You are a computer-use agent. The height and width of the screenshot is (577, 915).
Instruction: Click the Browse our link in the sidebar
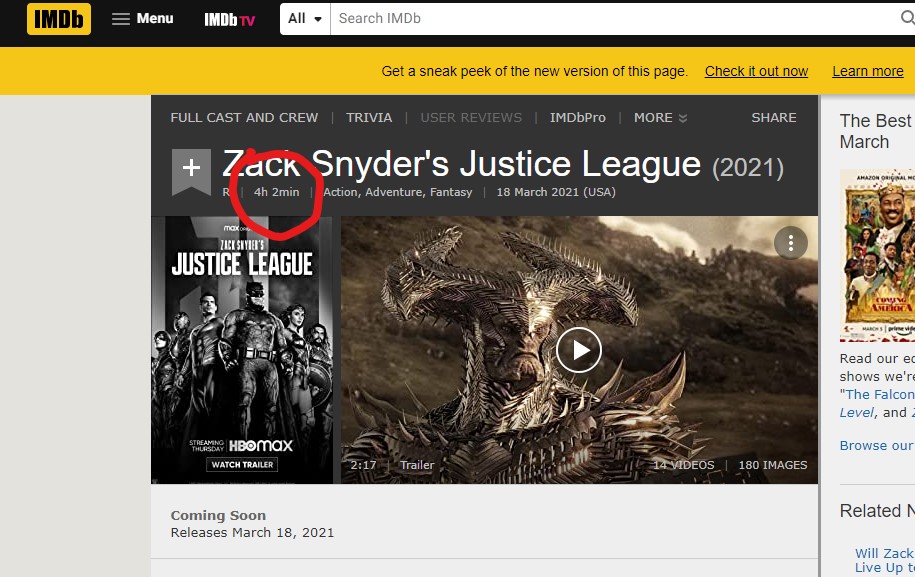[876, 445]
